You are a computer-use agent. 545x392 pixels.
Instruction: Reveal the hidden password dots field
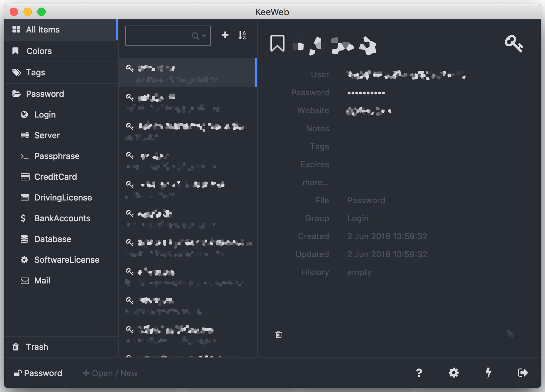(366, 93)
